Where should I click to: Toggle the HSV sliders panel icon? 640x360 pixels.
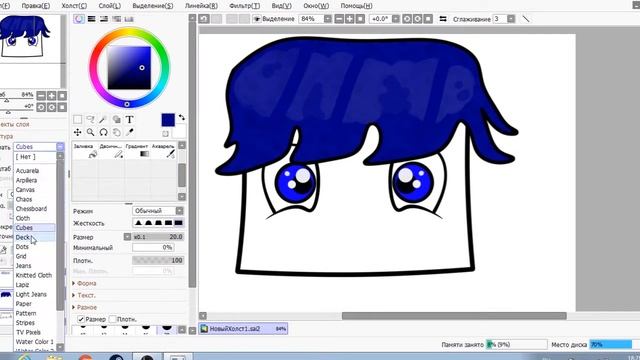[x=104, y=19]
